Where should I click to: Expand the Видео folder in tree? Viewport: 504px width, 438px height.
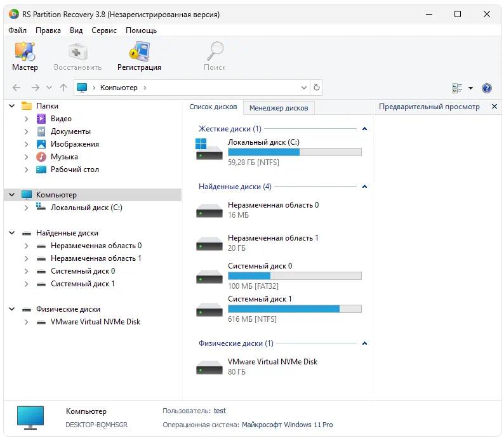(x=26, y=119)
